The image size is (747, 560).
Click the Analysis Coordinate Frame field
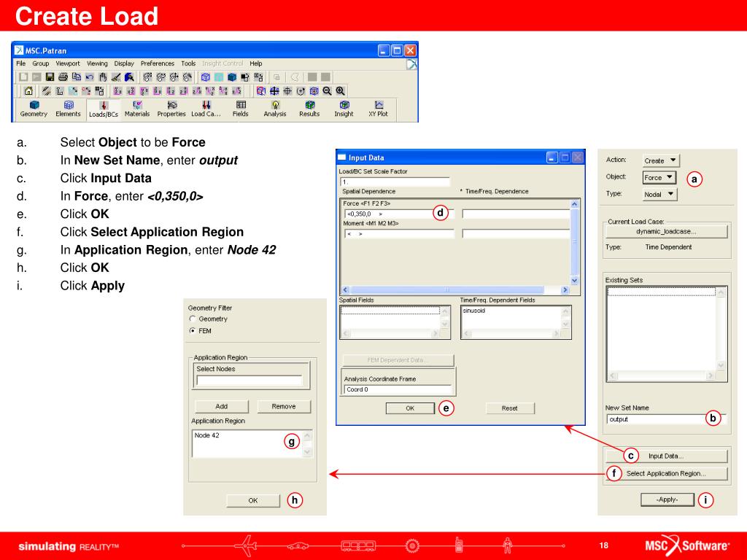point(398,389)
